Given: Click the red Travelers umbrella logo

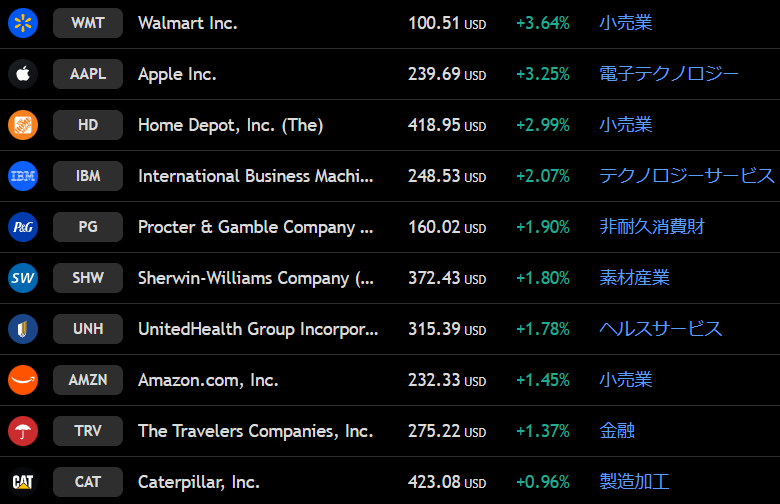Looking at the screenshot, I should pos(23,431).
